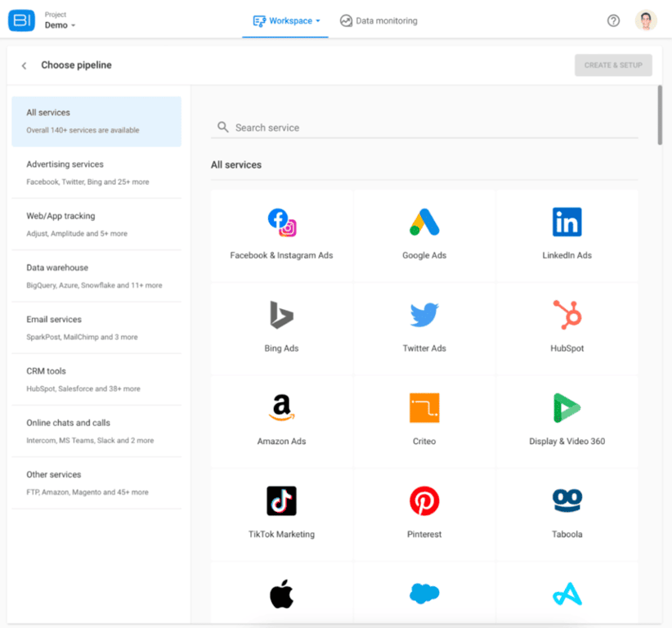Select the light-blue A logo service

click(x=567, y=594)
